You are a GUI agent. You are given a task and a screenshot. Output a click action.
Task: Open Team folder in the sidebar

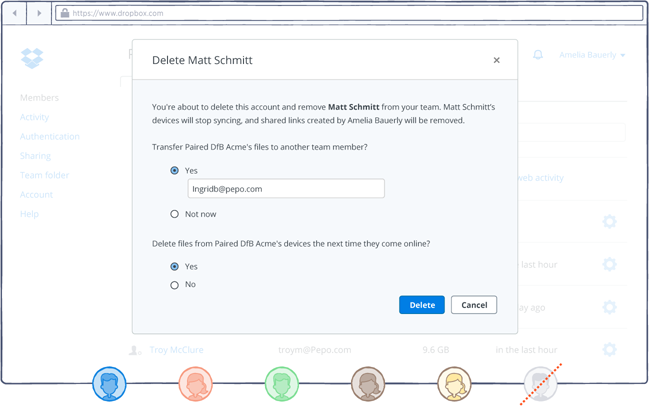point(44,175)
